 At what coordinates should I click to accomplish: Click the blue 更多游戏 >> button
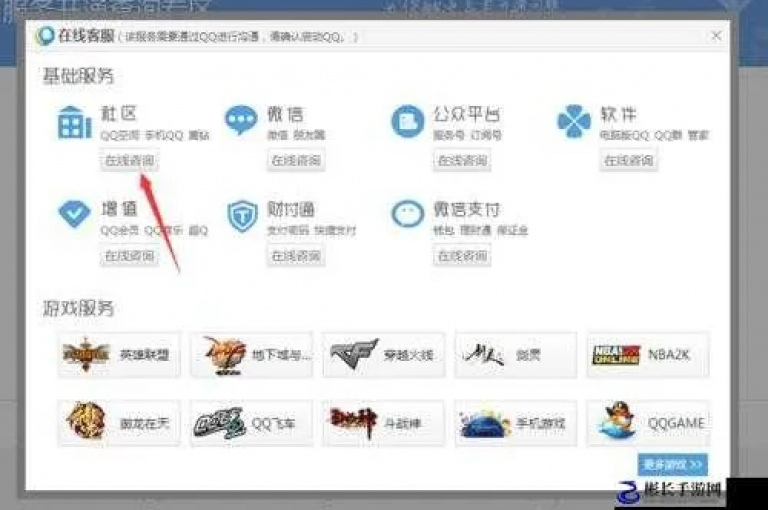[x=673, y=464]
